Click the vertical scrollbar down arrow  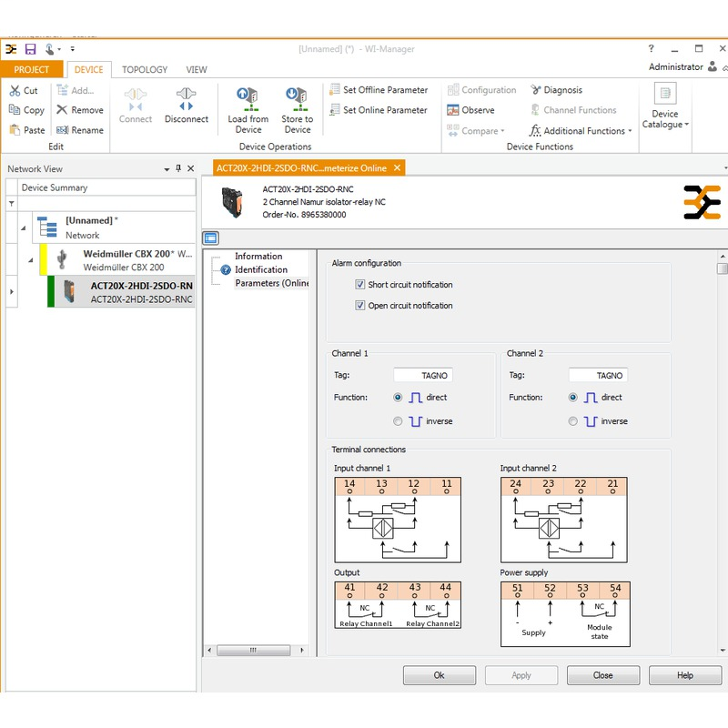tap(723, 651)
